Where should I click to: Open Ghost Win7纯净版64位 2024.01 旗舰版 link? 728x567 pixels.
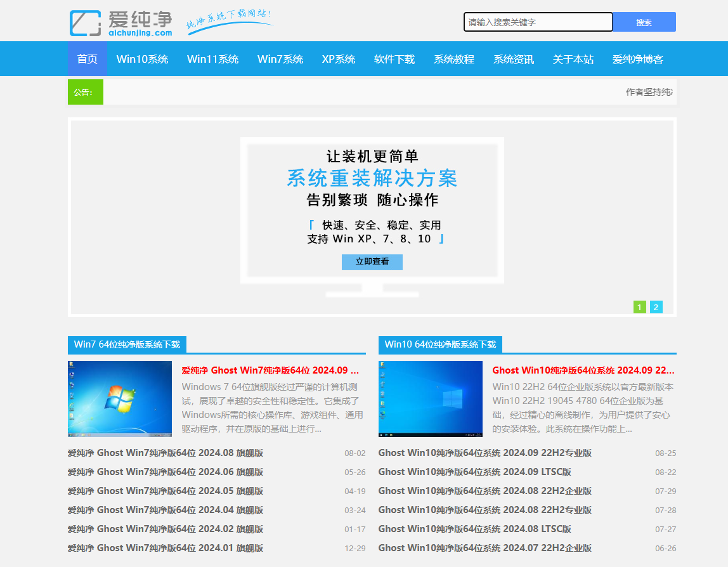(166, 548)
